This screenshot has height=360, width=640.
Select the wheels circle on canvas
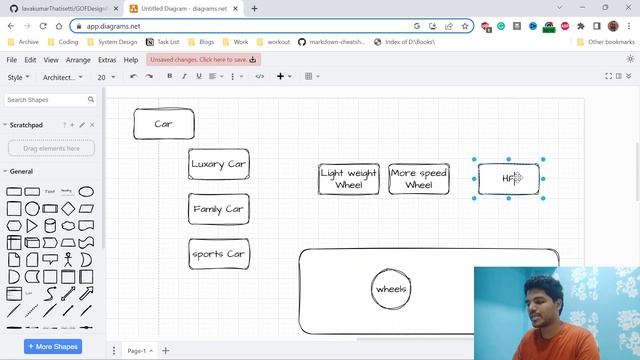pyautogui.click(x=391, y=289)
